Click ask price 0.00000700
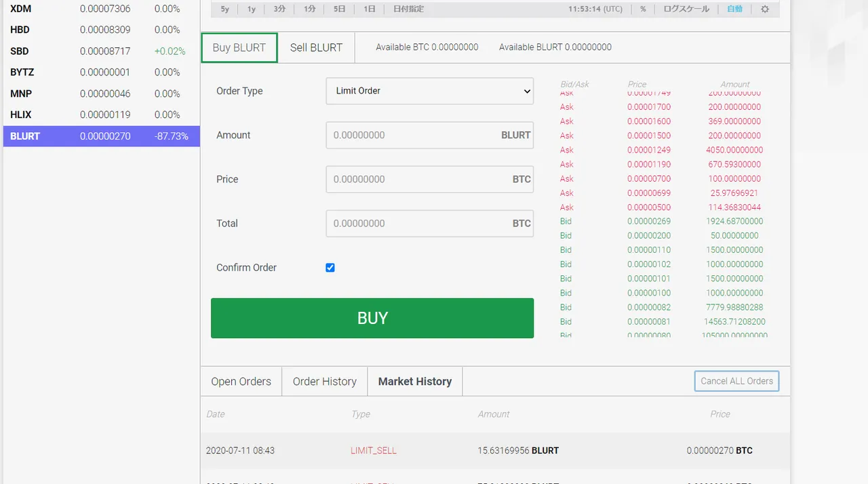This screenshot has width=868, height=484. click(x=649, y=179)
